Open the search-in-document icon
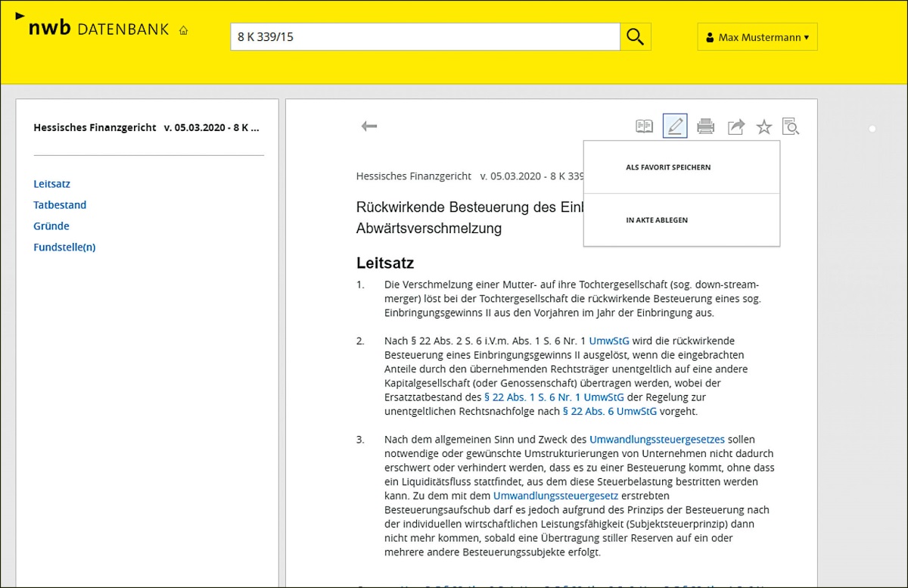The height and width of the screenshot is (588, 908). (791, 126)
